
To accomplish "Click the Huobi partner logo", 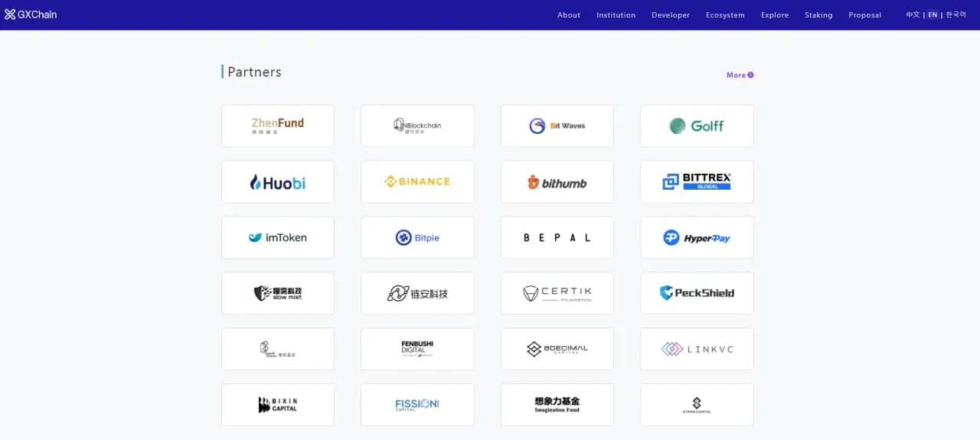I will pos(278,182).
